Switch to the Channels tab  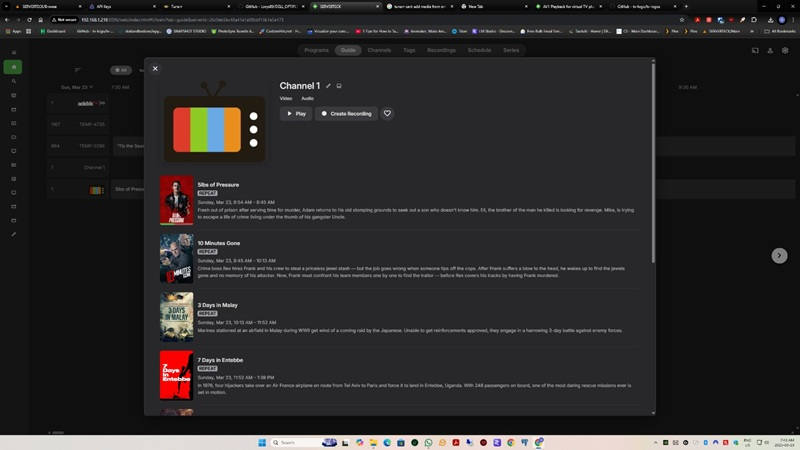pos(379,50)
